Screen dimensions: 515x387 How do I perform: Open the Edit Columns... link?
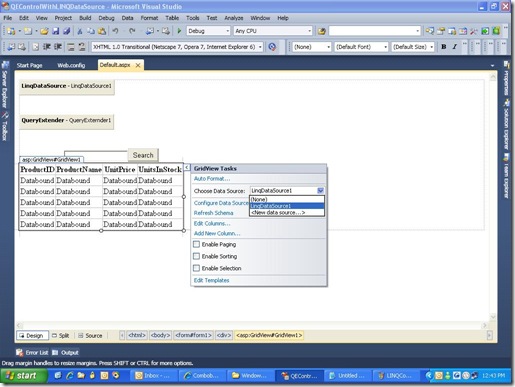point(212,223)
